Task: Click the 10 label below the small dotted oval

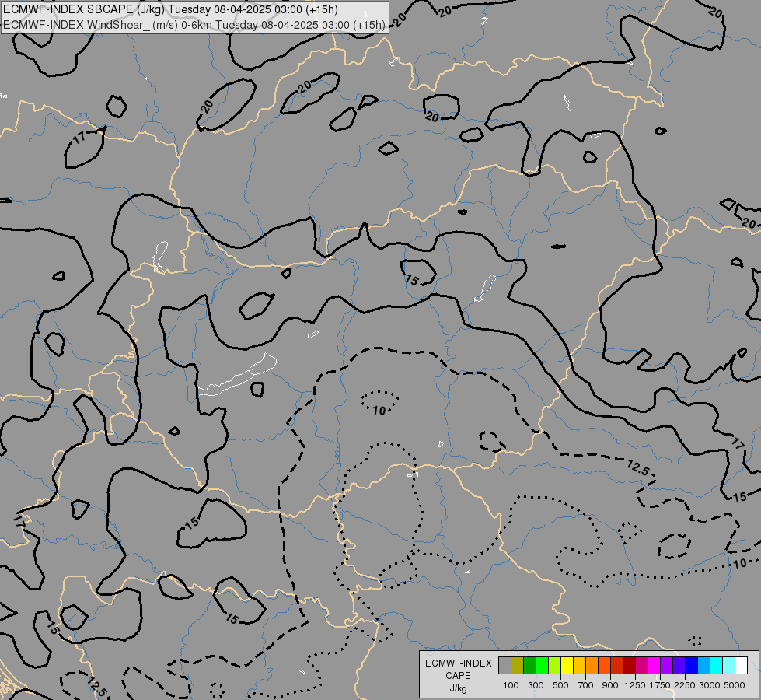Action: [x=379, y=411]
